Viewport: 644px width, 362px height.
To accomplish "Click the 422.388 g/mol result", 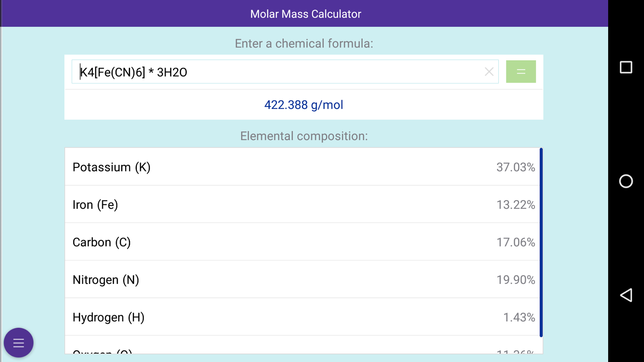I will pos(304,105).
